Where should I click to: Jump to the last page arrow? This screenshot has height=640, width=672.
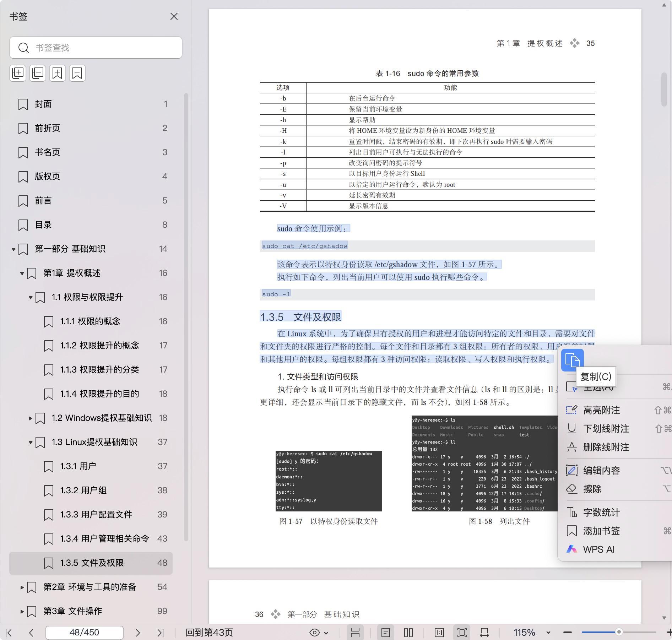click(161, 633)
